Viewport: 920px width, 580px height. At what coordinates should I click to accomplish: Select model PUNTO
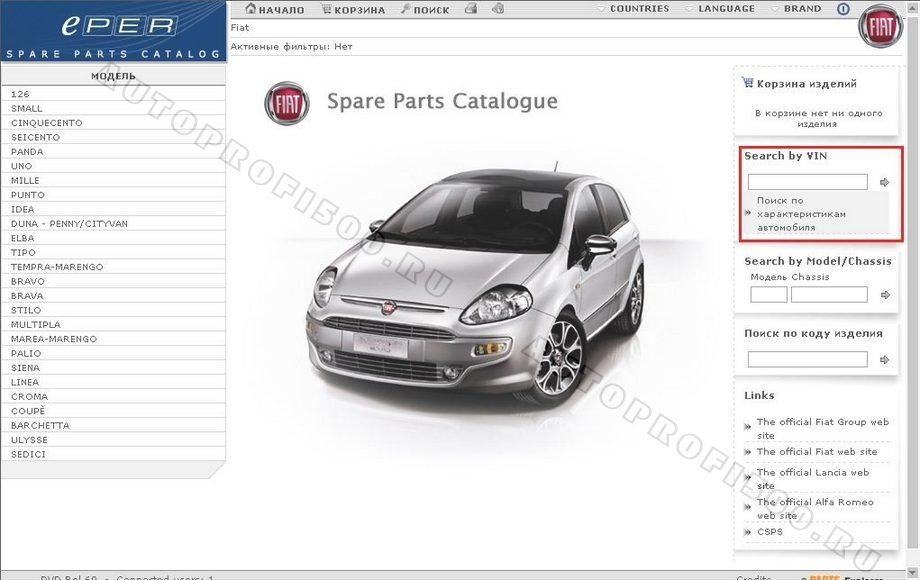[113, 195]
